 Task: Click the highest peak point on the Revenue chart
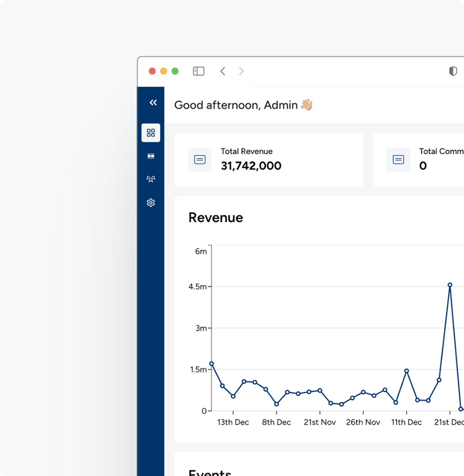click(450, 285)
